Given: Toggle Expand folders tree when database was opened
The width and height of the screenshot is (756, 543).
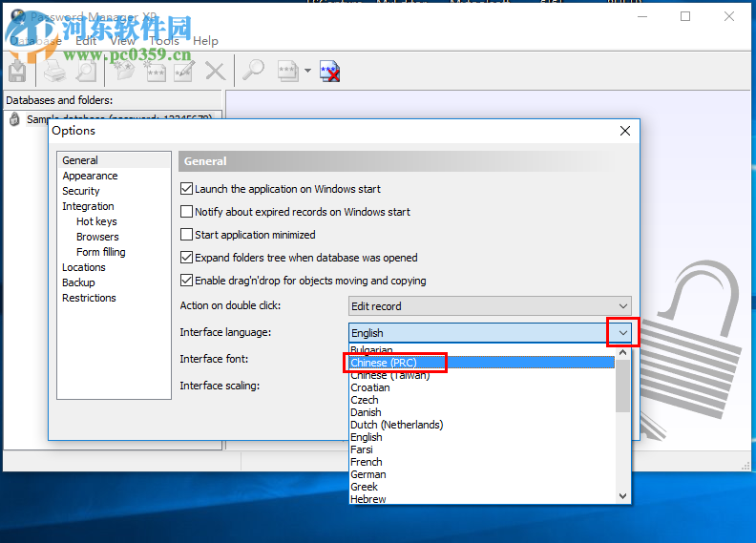Looking at the screenshot, I should (x=186, y=258).
